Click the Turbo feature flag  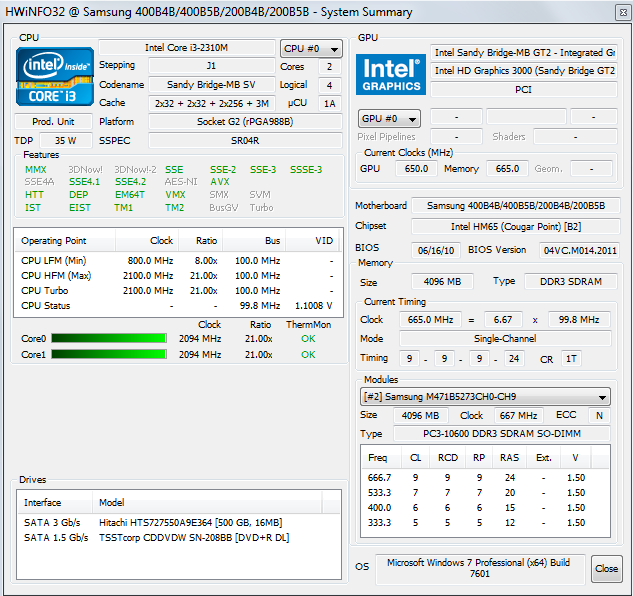tap(261, 208)
